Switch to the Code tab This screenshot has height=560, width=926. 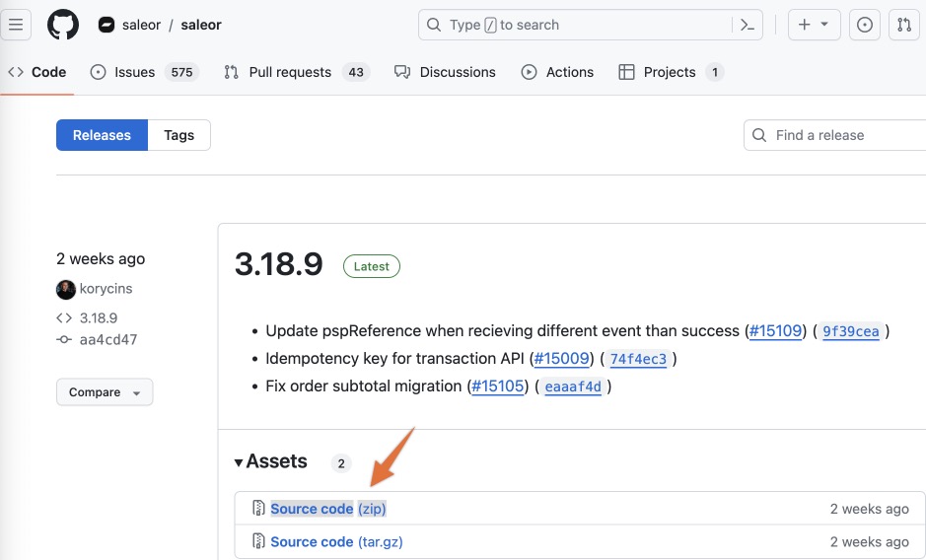tap(36, 72)
